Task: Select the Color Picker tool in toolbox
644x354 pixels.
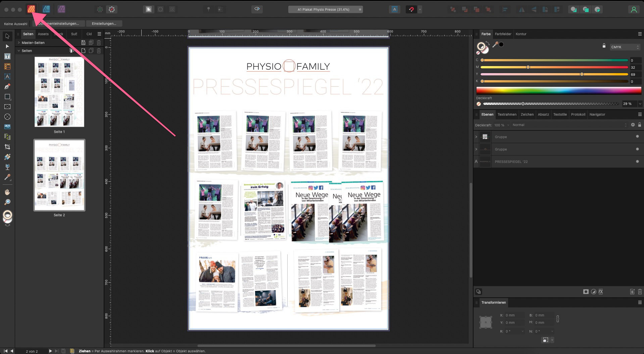Action: coord(7,177)
